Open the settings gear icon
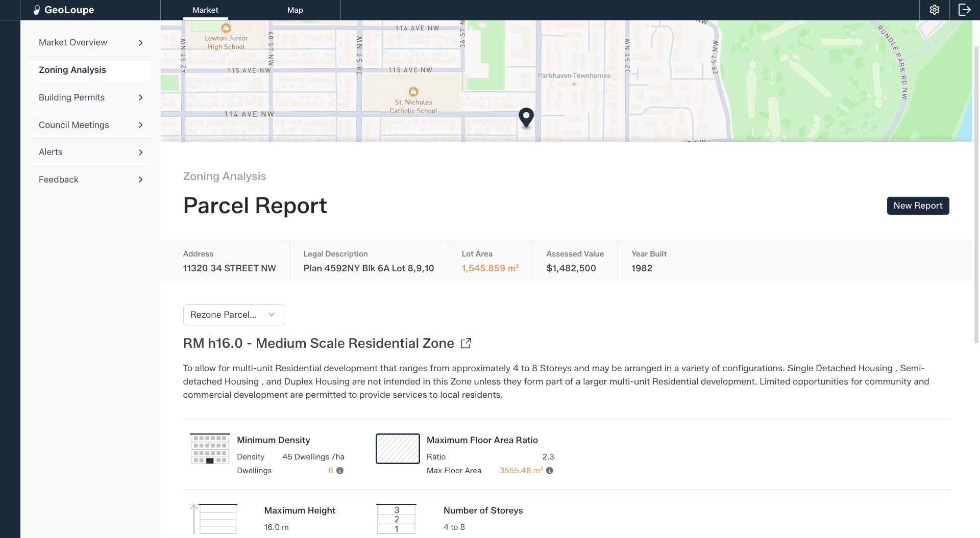This screenshot has width=980, height=538. 934,10
